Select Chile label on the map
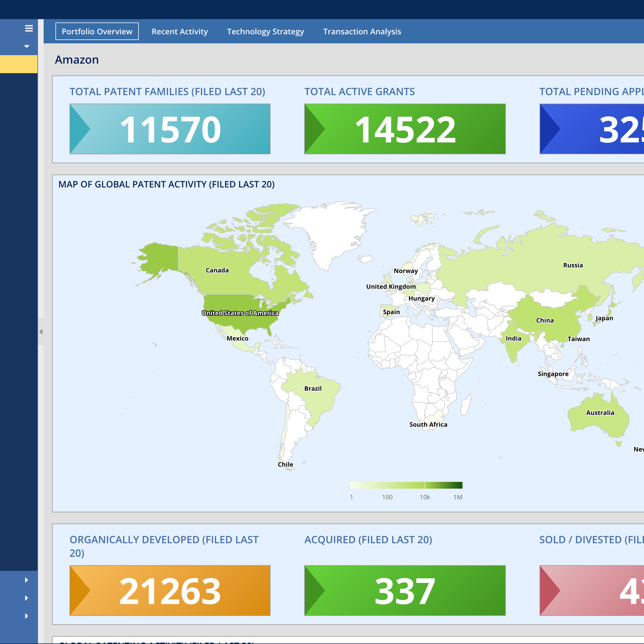The height and width of the screenshot is (644, 644). 286,464
